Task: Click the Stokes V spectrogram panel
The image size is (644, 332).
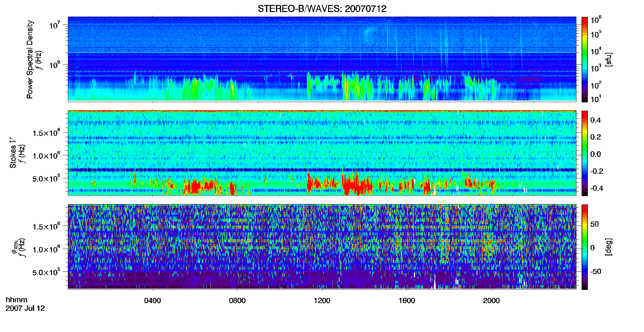Action: point(322,153)
